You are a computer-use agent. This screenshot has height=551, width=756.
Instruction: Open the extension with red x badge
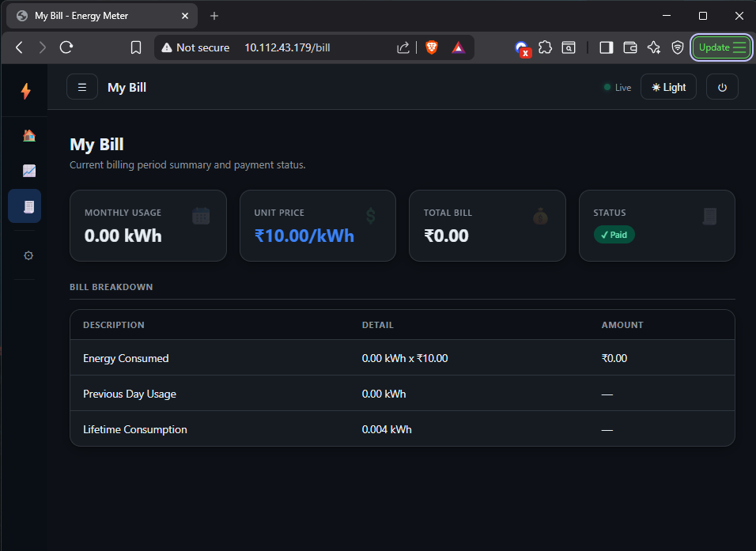click(522, 48)
